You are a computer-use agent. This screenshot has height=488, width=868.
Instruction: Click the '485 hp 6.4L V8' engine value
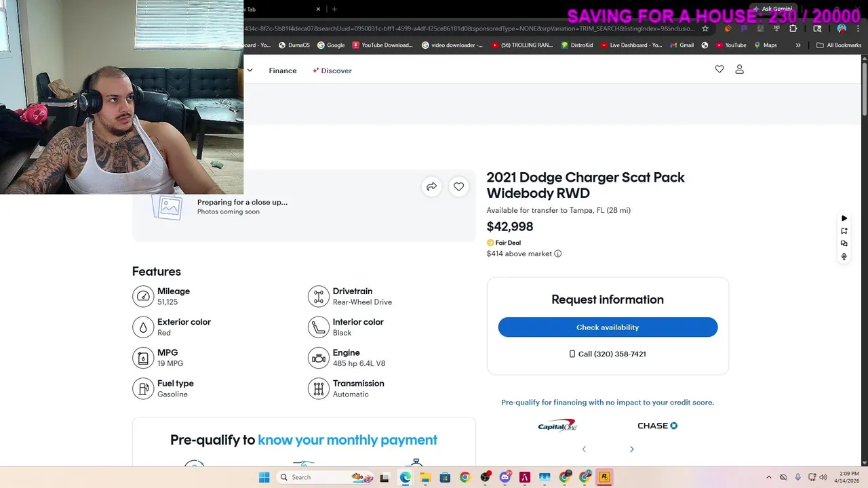pos(359,363)
